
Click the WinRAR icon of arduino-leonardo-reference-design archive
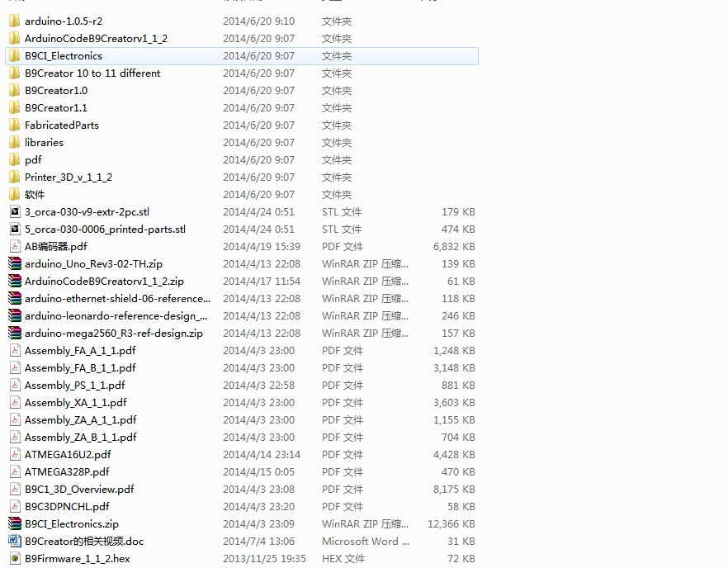point(15,316)
